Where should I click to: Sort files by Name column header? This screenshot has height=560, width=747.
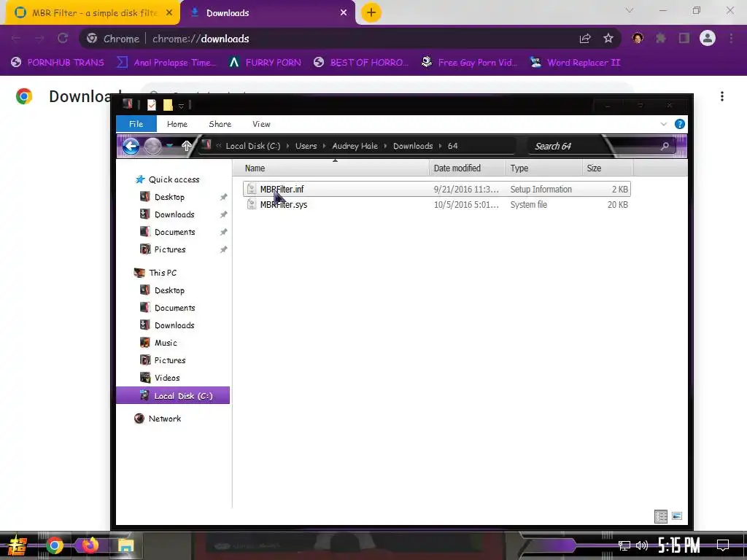[x=335, y=168]
